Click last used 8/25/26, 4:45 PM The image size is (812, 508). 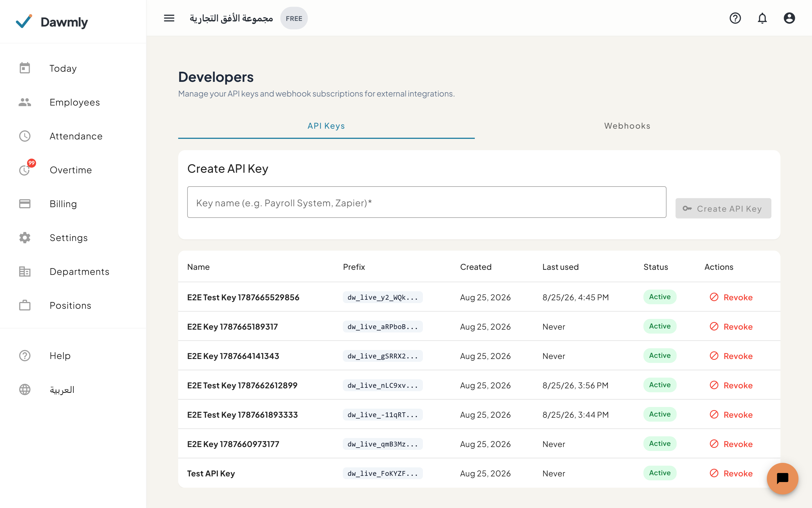575,297
